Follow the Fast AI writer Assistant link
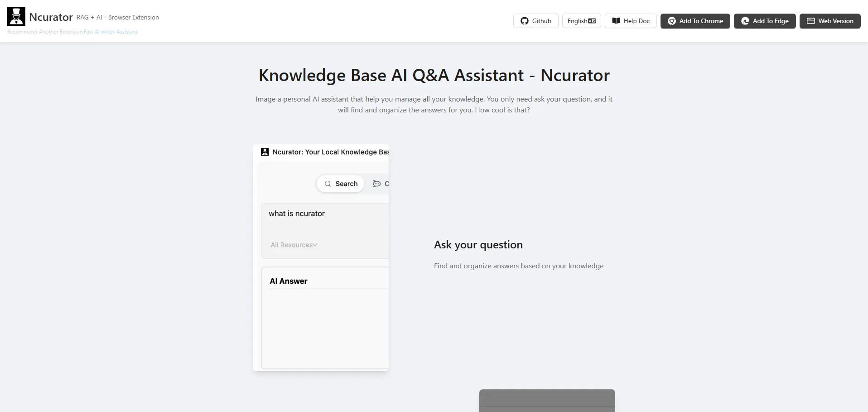 pos(111,32)
